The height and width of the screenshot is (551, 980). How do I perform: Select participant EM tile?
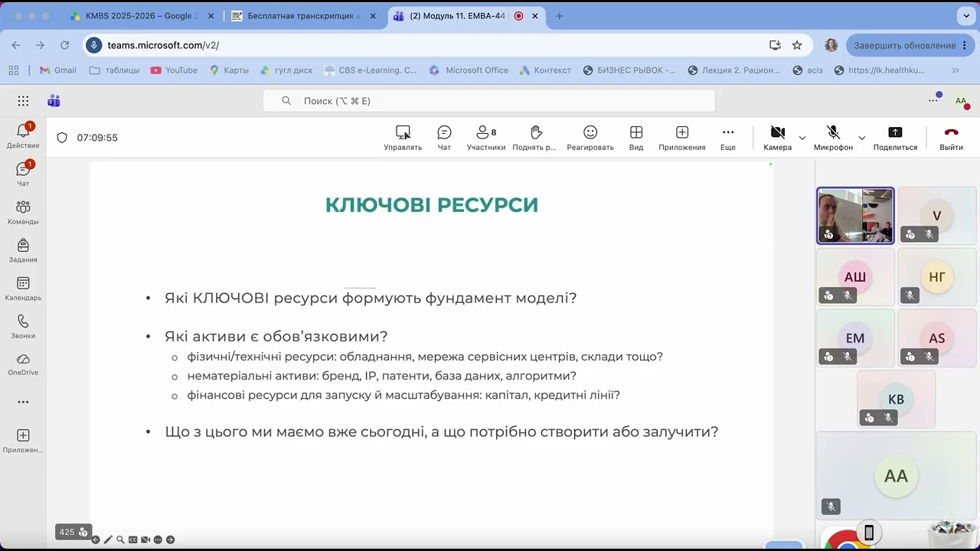pos(855,338)
